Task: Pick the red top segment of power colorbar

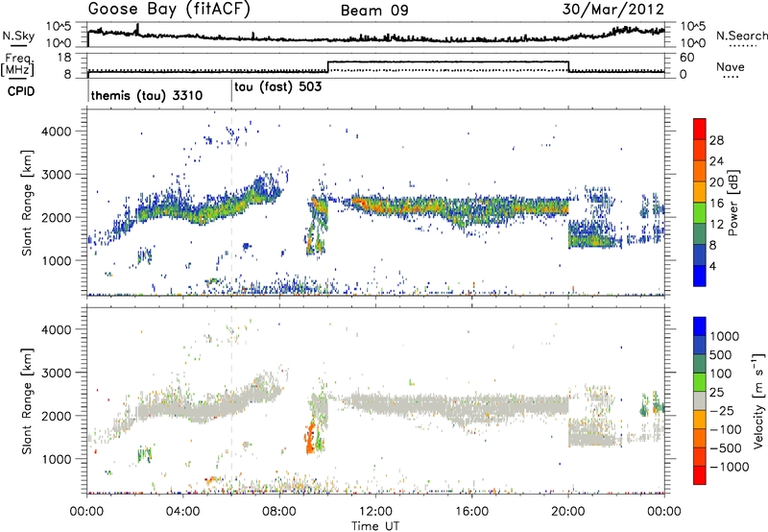Action: [x=700, y=129]
